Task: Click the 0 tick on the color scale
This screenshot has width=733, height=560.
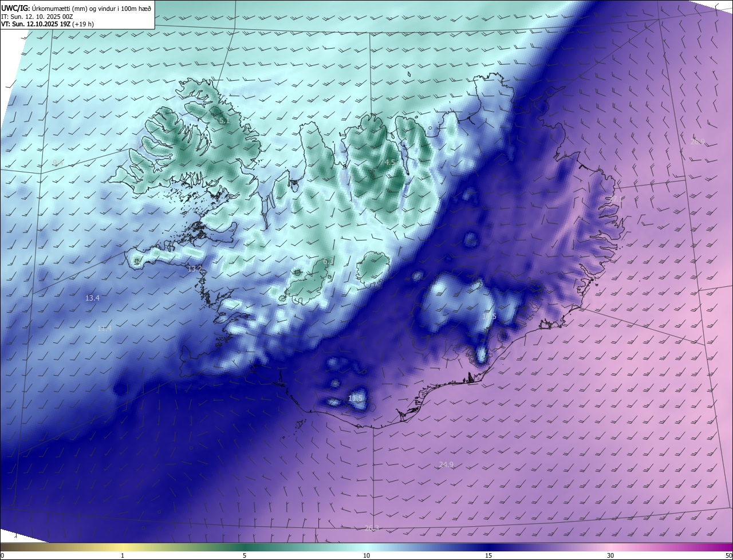Action: 2,556
